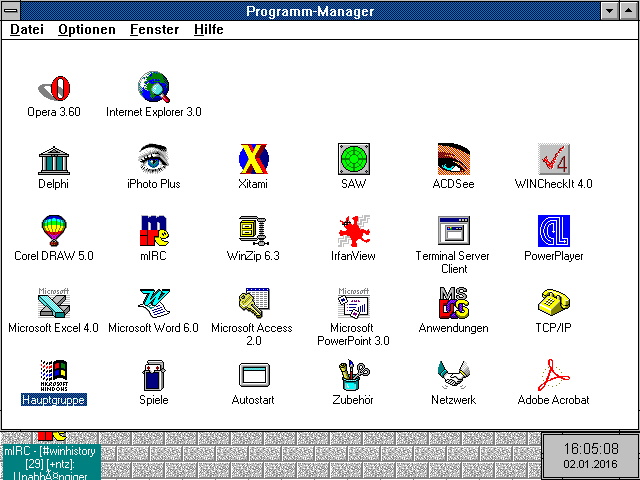Open the Xitami icon
Viewport: 640px width, 480px height.
(x=253, y=159)
